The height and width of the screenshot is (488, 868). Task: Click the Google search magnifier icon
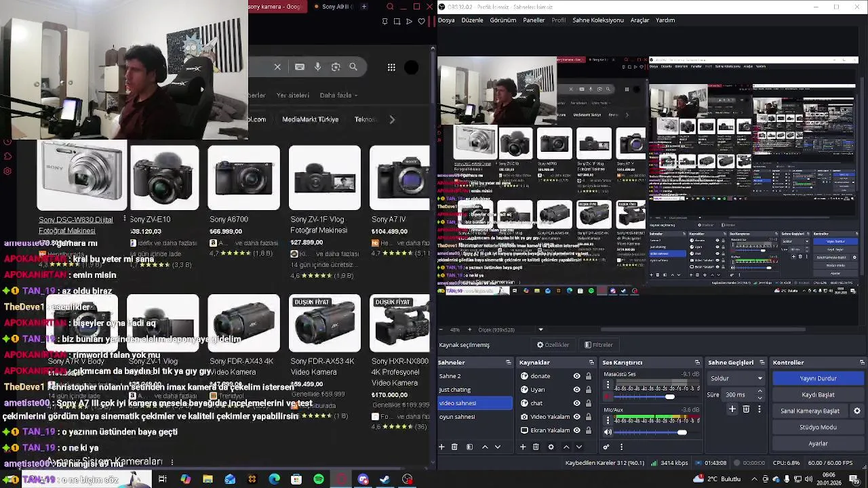coord(353,67)
